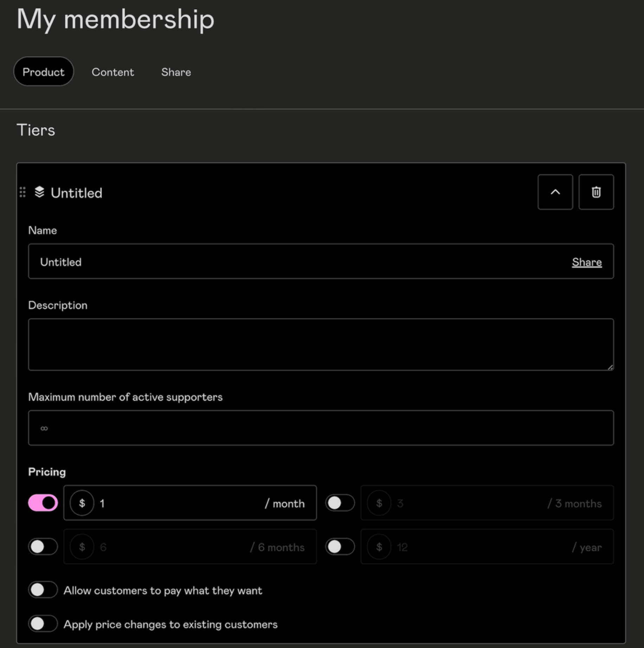Click the drag handle beside Untitled tier
Viewport: 644px width, 648px height.
tap(23, 192)
